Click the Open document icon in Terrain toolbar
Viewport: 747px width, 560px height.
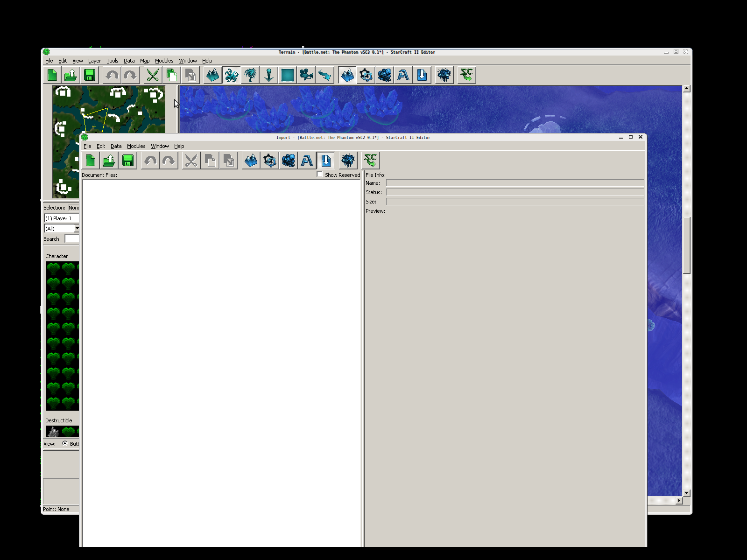70,76
